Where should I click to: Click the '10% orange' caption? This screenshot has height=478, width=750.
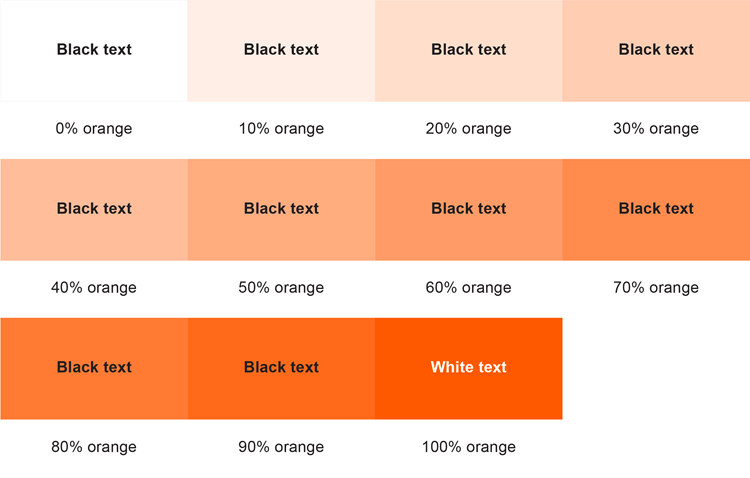pyautogui.click(x=281, y=129)
